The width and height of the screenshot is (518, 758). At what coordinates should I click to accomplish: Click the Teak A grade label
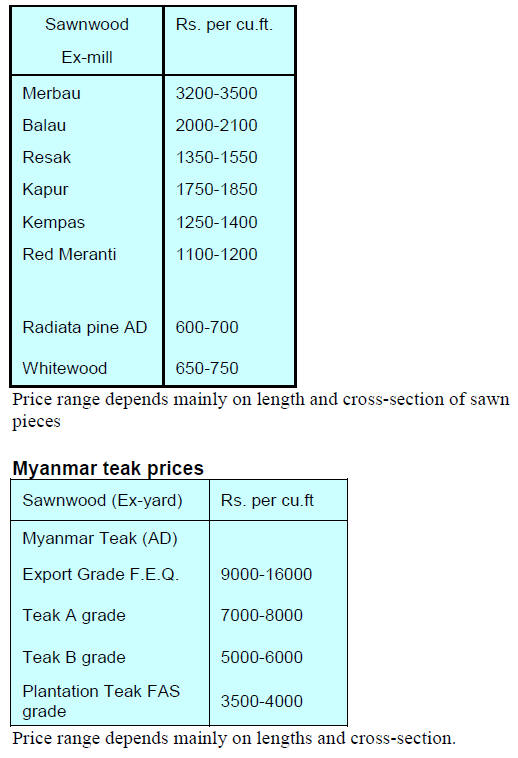point(74,615)
